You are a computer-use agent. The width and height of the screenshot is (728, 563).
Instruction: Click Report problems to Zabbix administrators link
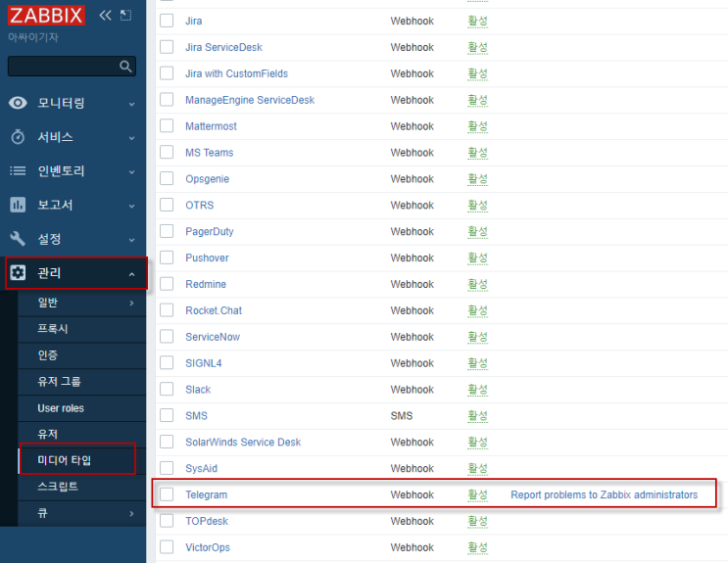tap(604, 494)
